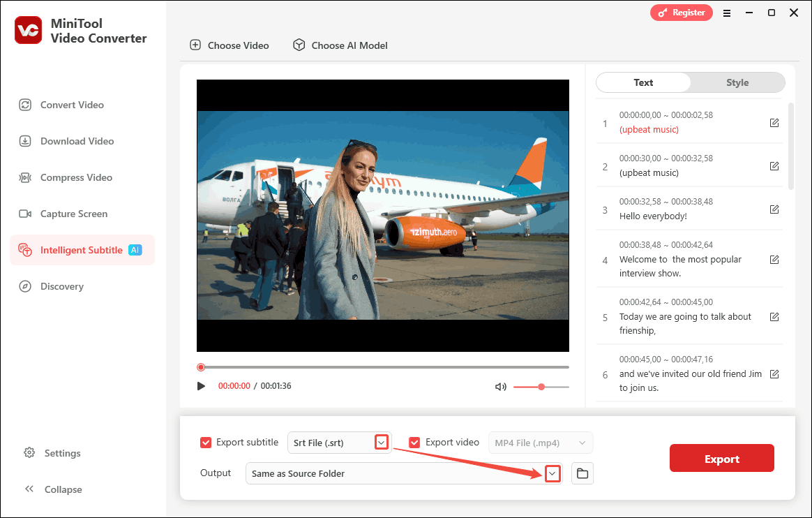Disable the Export video checkbox
Viewport: 812px width, 518px height.
click(x=414, y=442)
